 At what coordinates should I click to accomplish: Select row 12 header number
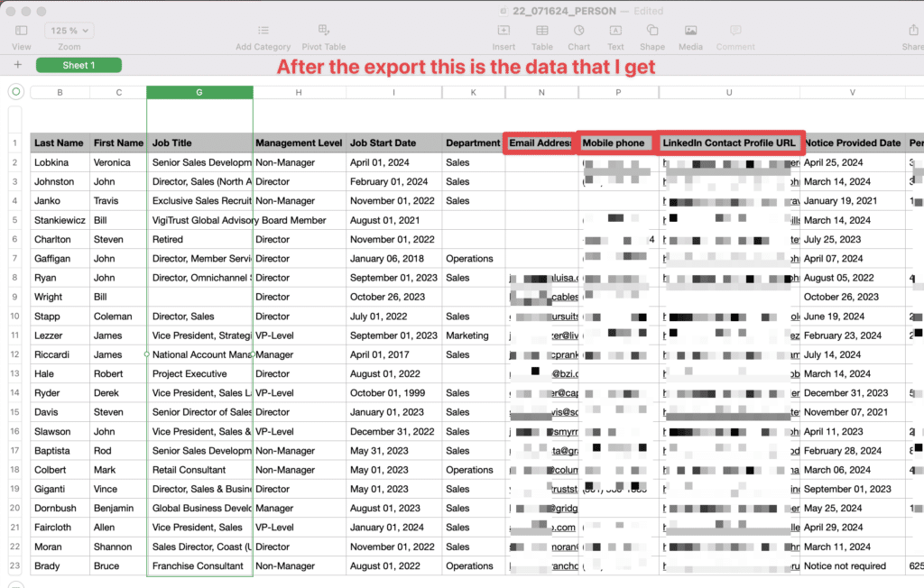coord(14,354)
